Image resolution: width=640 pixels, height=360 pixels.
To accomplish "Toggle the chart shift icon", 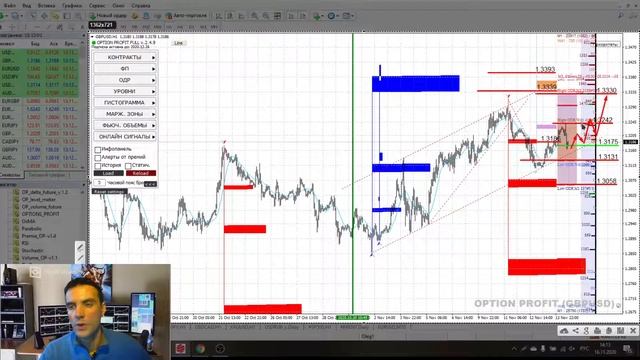I will tap(302, 16).
